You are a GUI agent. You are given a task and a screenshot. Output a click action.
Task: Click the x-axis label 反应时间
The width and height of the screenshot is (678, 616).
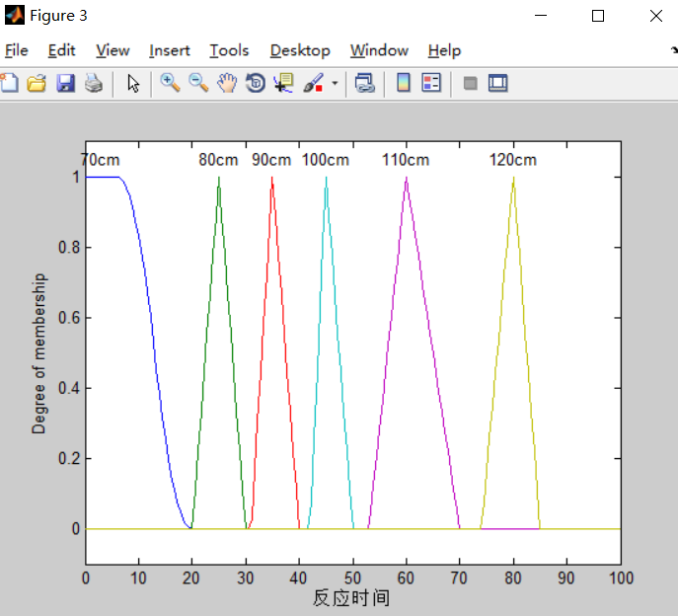[x=351, y=598]
